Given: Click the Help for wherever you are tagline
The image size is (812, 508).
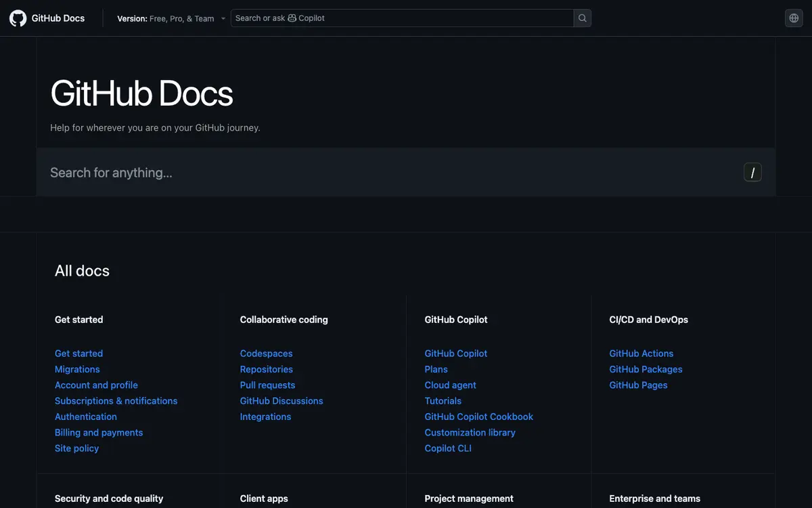Looking at the screenshot, I should click(155, 127).
